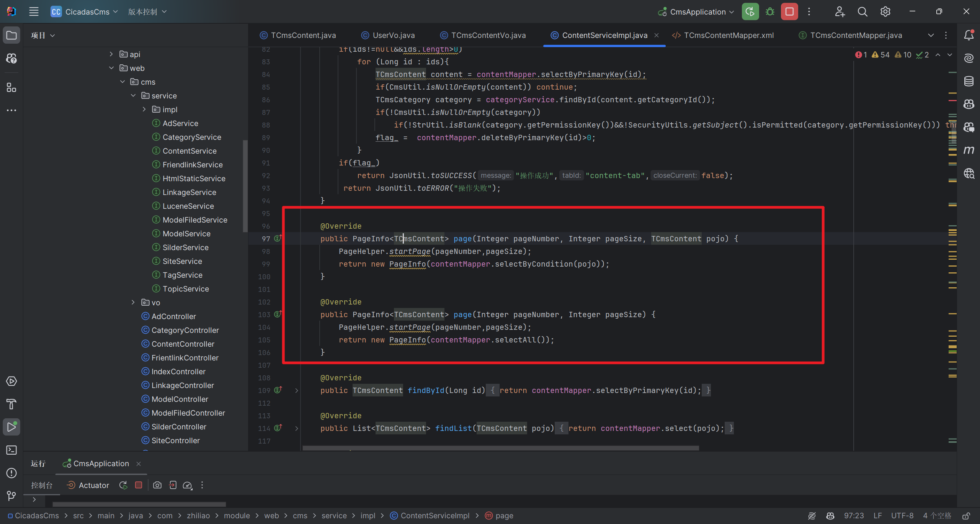Expand the vo folder
Viewport: 980px width, 524px height.
(133, 302)
